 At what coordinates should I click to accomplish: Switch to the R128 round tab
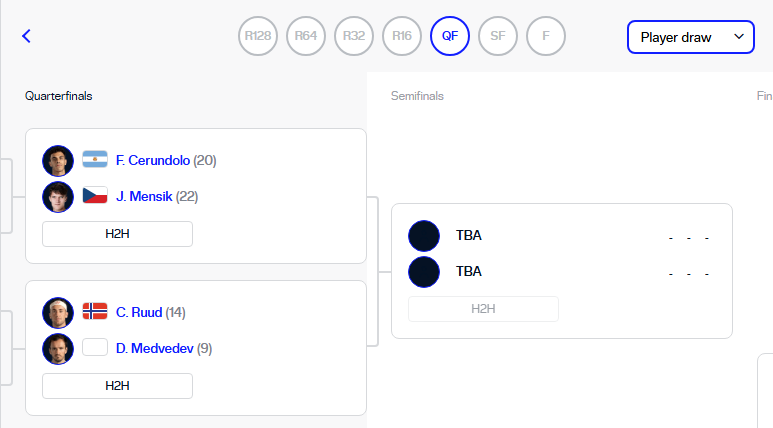pyautogui.click(x=258, y=36)
